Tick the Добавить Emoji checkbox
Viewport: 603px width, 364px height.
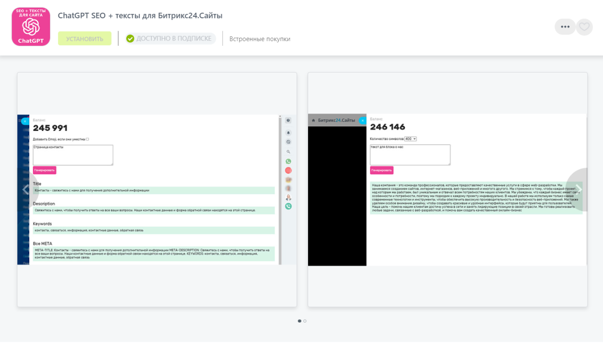pos(88,139)
